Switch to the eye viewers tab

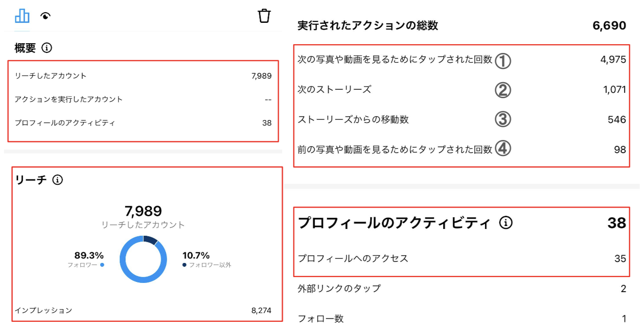(x=46, y=16)
